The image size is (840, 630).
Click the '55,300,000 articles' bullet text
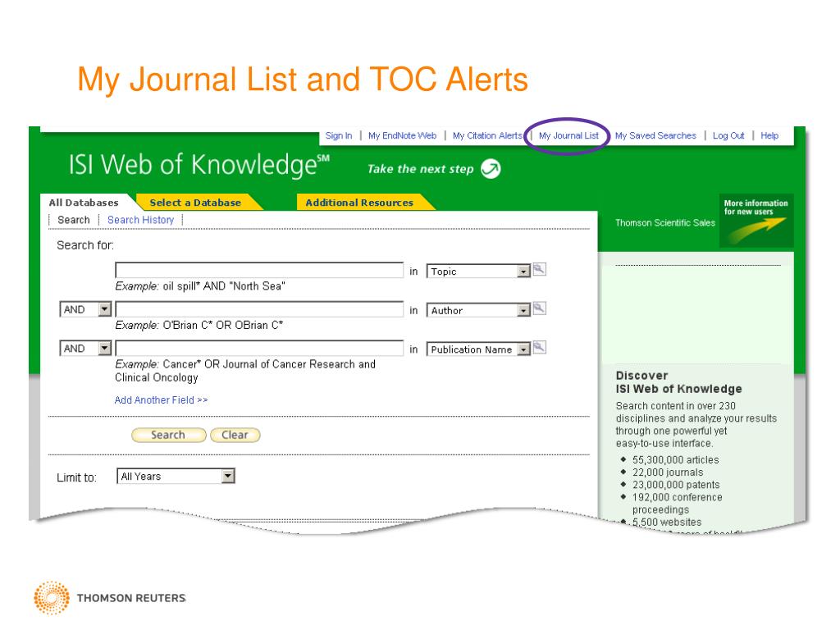tap(676, 459)
